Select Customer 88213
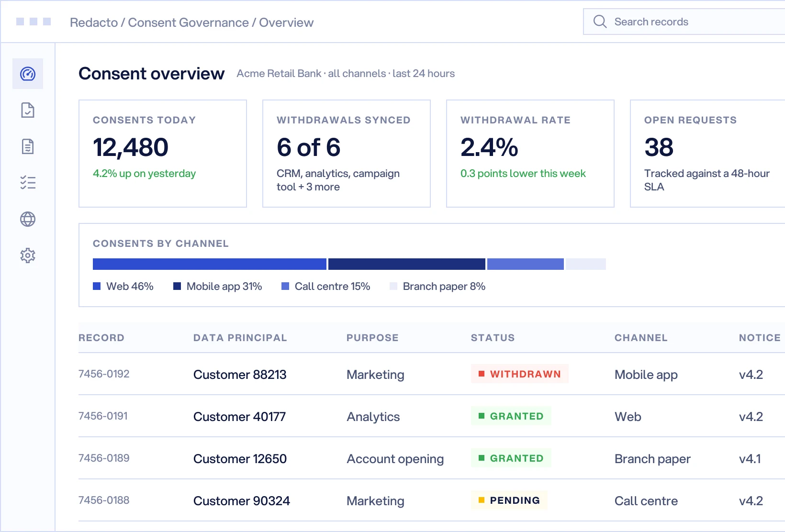Screen dimensions: 785x532 click(240, 375)
